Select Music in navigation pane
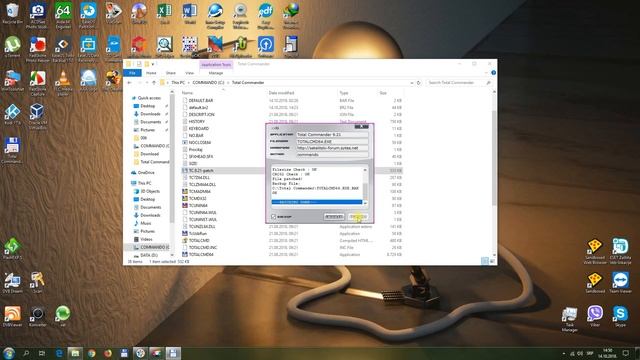 [x=146, y=223]
